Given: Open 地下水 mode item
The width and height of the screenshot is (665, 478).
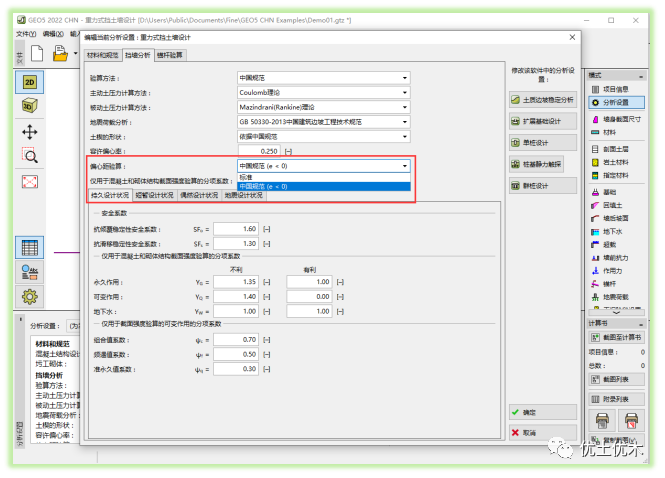Looking at the screenshot, I should pos(616,232).
